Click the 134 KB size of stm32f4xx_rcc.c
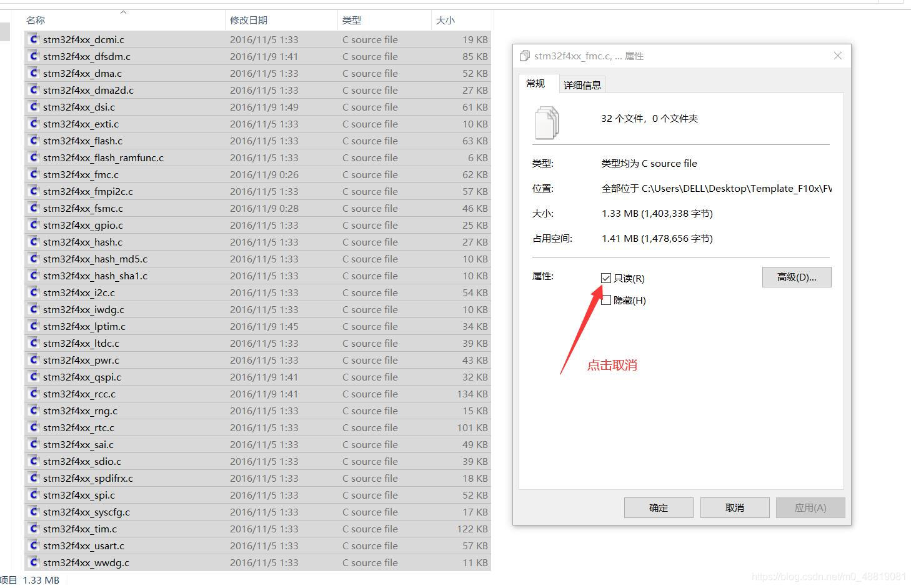Viewport: 911px width, 588px height. point(472,394)
